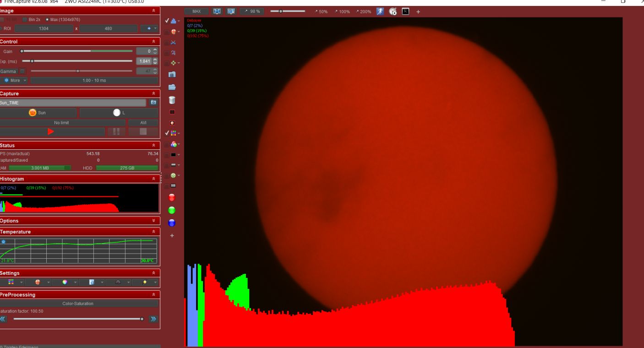Click the second screen-fit icon beside MAX

pyautogui.click(x=231, y=11)
